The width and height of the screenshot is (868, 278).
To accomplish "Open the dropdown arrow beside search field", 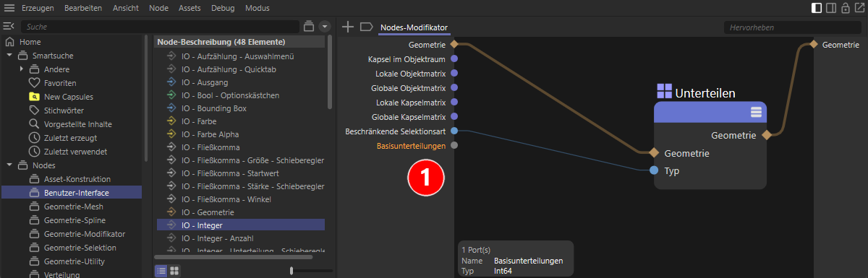I will [x=324, y=26].
